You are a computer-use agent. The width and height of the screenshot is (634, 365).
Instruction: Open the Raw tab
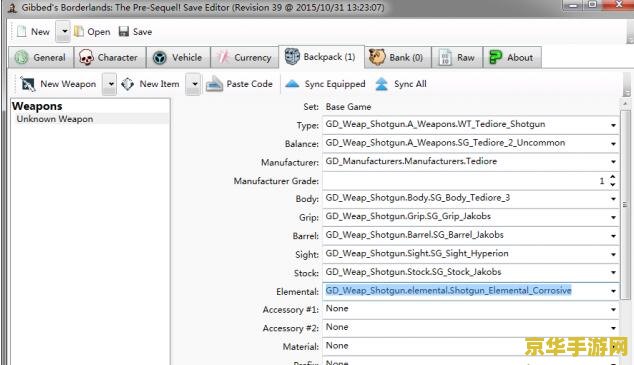[x=457, y=57]
